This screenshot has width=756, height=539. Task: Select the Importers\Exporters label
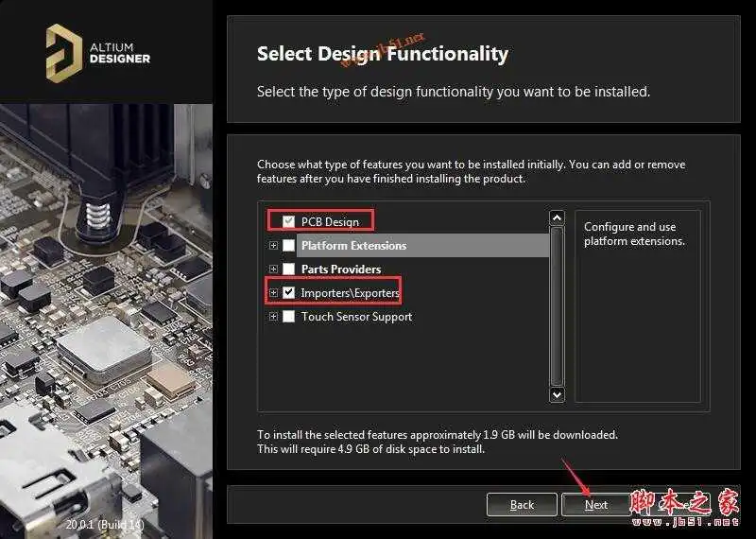pos(350,293)
